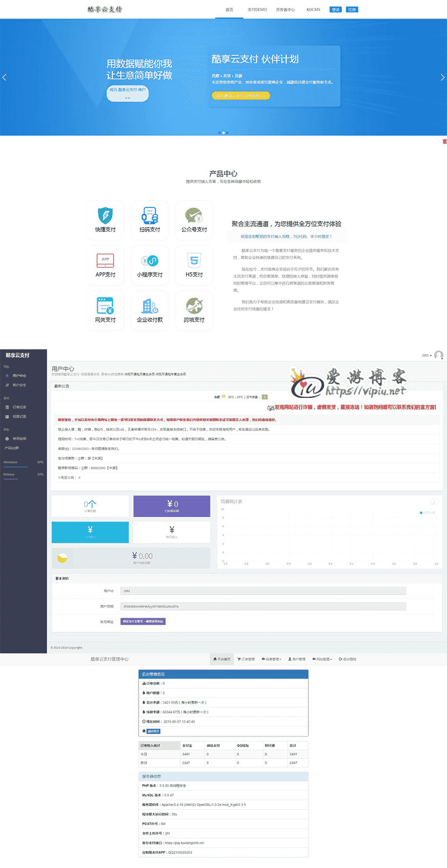The width and height of the screenshot is (447, 868).
Task: Click the 后台管理首页 panel heading
Action: (223, 675)
